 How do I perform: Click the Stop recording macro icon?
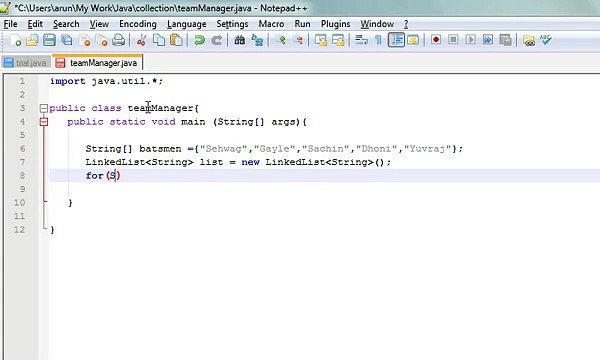pyautogui.click(x=453, y=40)
